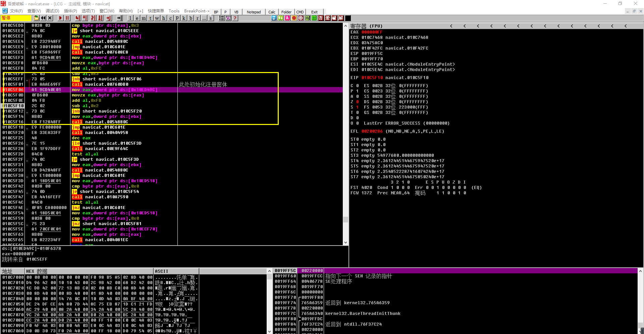
Task: Open appearance options purple grid icon
Action: (x=228, y=18)
